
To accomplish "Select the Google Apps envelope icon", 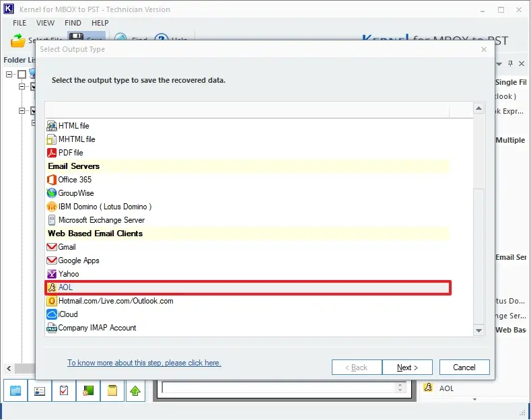I will (51, 260).
